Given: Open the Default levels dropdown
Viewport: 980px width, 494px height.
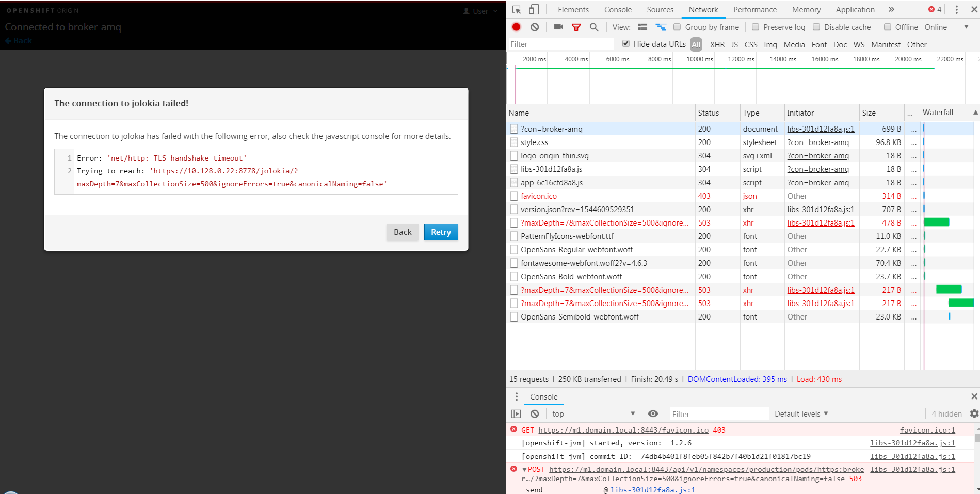Looking at the screenshot, I should click(x=800, y=413).
